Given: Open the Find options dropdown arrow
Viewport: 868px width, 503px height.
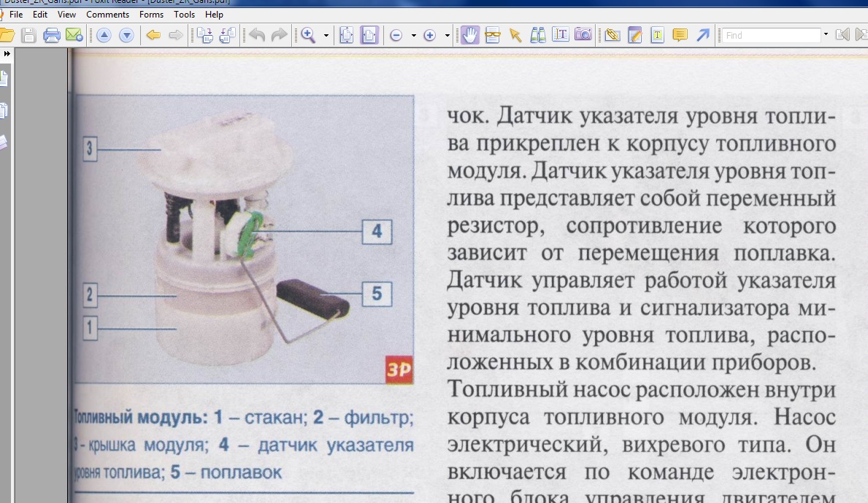Looking at the screenshot, I should (x=826, y=35).
